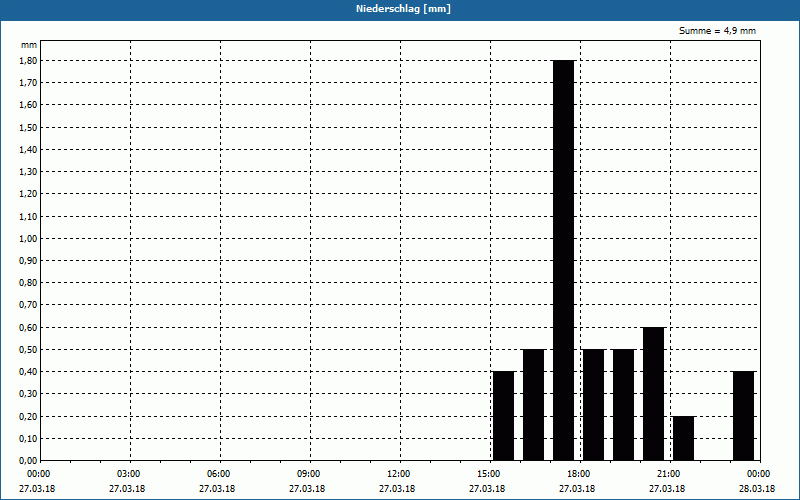The width and height of the screenshot is (800, 500).
Task: Select the 0,60 y-axis label
Action: pos(28,328)
